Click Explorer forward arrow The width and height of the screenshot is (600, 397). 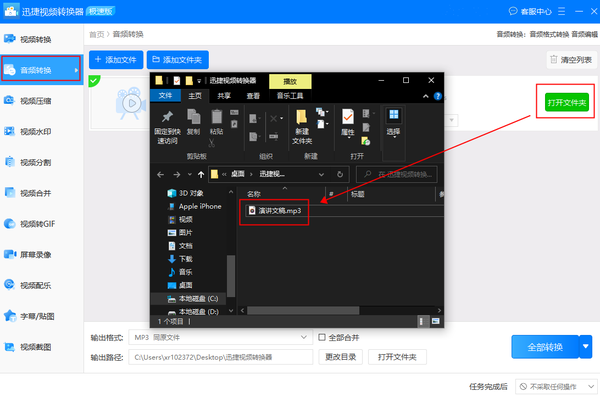click(176, 175)
